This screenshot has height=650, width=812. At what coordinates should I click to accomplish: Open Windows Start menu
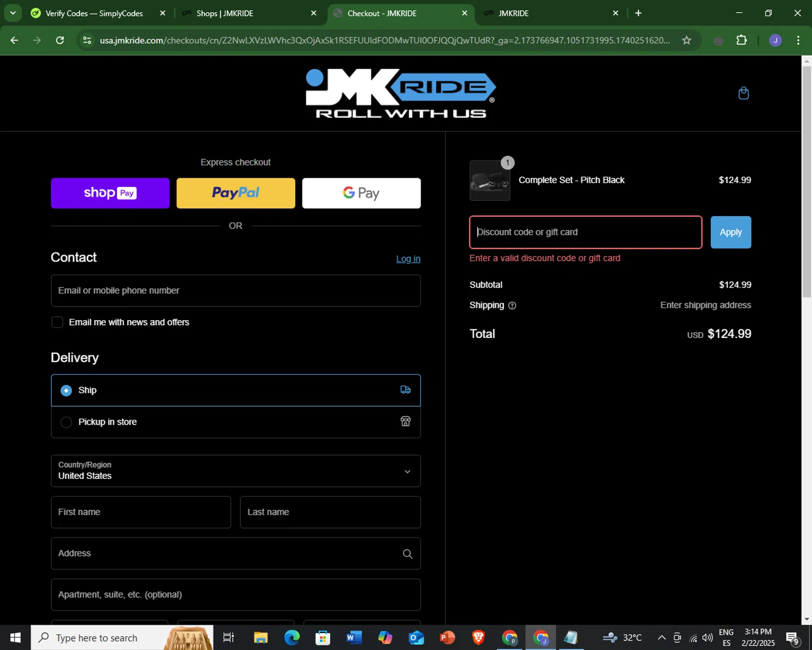tap(15, 638)
